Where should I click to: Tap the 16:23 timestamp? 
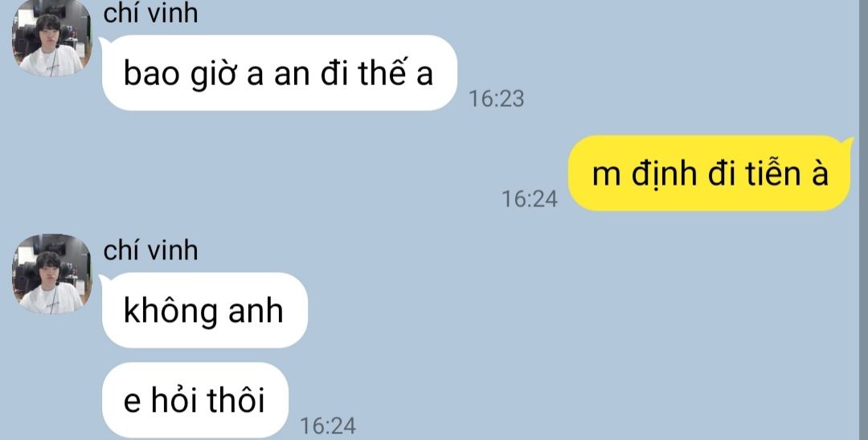[496, 99]
